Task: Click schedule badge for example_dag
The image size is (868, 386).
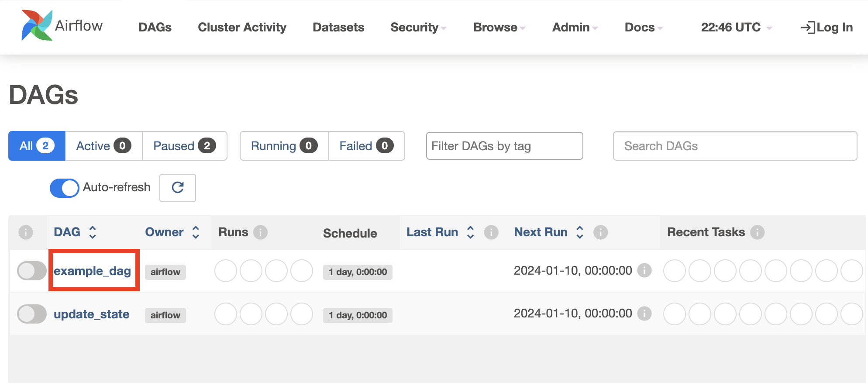Action: pos(358,272)
